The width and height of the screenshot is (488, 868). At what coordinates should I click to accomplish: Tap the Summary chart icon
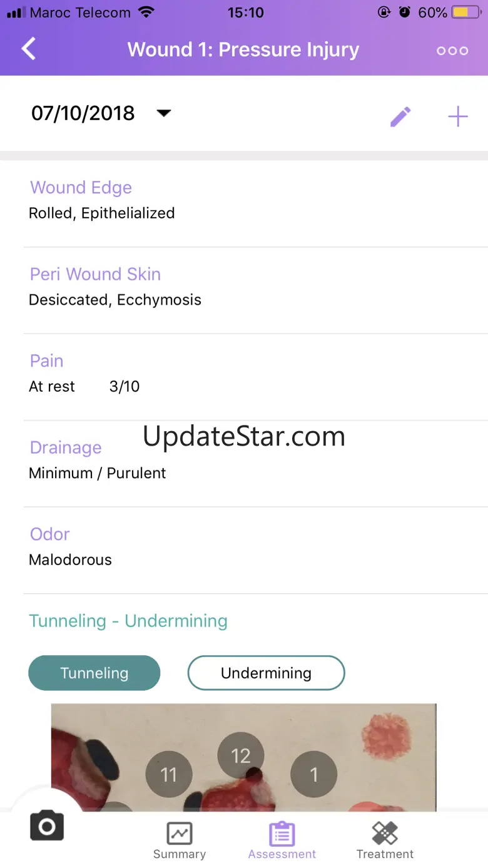coord(180,834)
